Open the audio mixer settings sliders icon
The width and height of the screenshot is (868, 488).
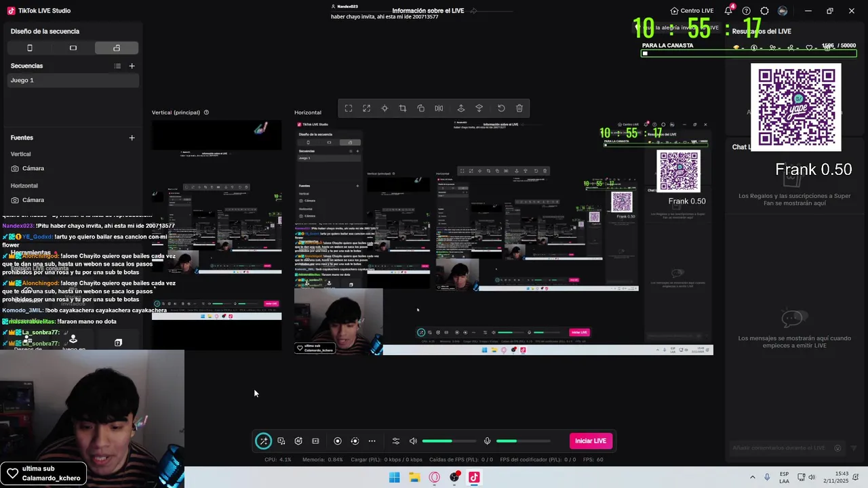click(x=396, y=441)
